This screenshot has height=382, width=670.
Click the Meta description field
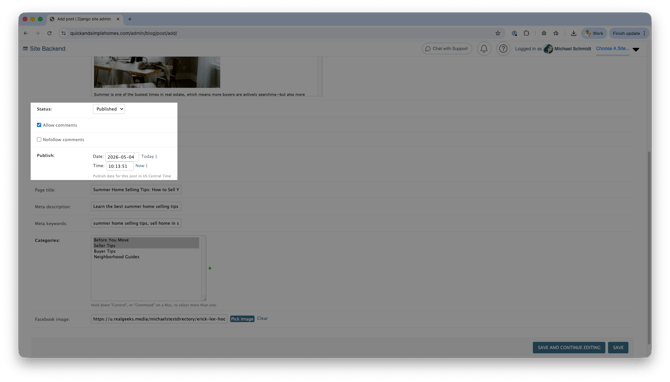(x=136, y=206)
